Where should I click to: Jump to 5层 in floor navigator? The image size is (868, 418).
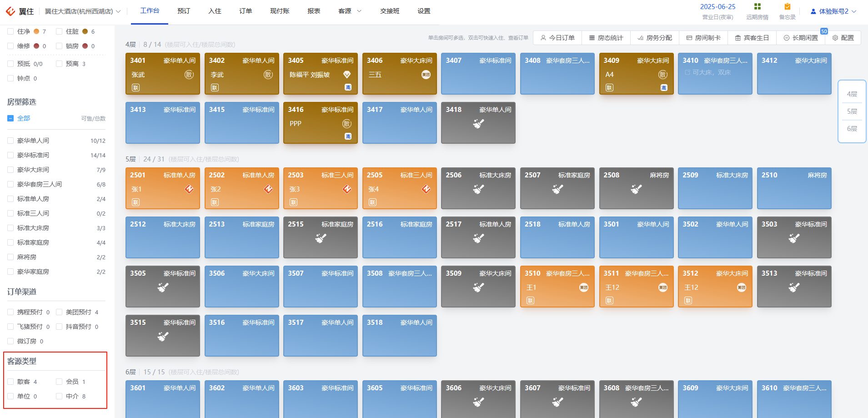click(852, 111)
